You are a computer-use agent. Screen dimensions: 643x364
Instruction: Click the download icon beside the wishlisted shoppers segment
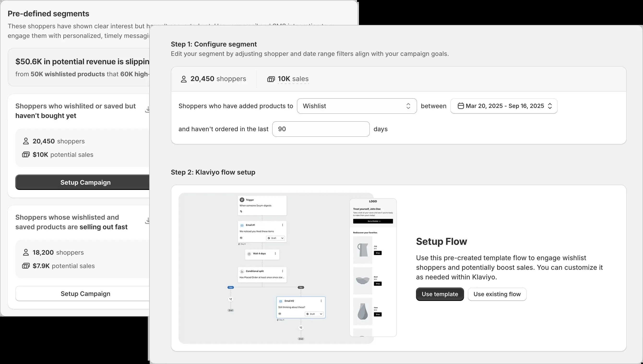click(x=148, y=109)
